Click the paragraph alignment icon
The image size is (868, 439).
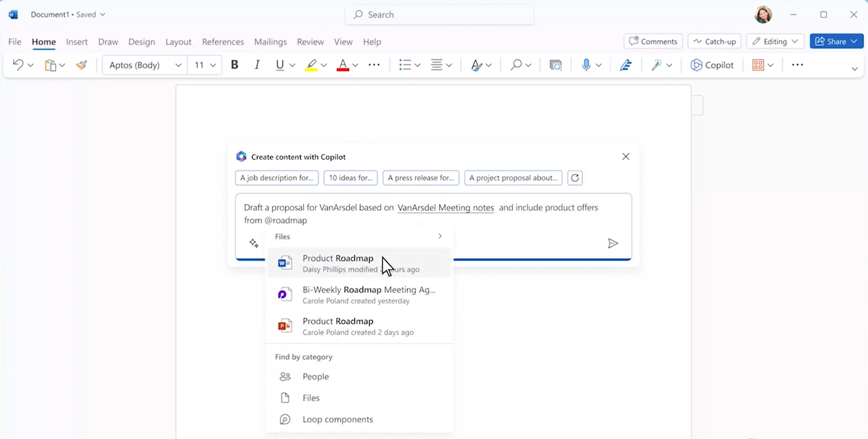(436, 65)
